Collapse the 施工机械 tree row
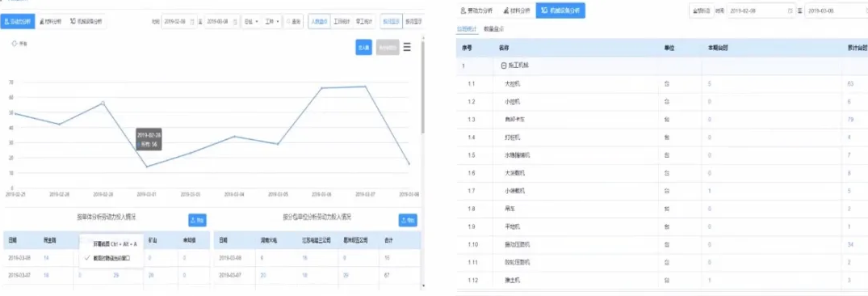 pyautogui.click(x=503, y=66)
